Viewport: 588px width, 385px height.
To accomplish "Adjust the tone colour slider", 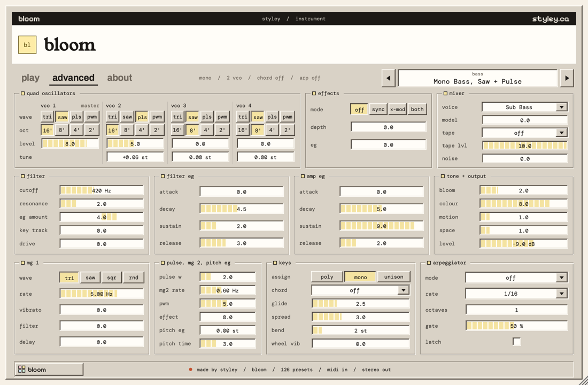I will coord(523,204).
